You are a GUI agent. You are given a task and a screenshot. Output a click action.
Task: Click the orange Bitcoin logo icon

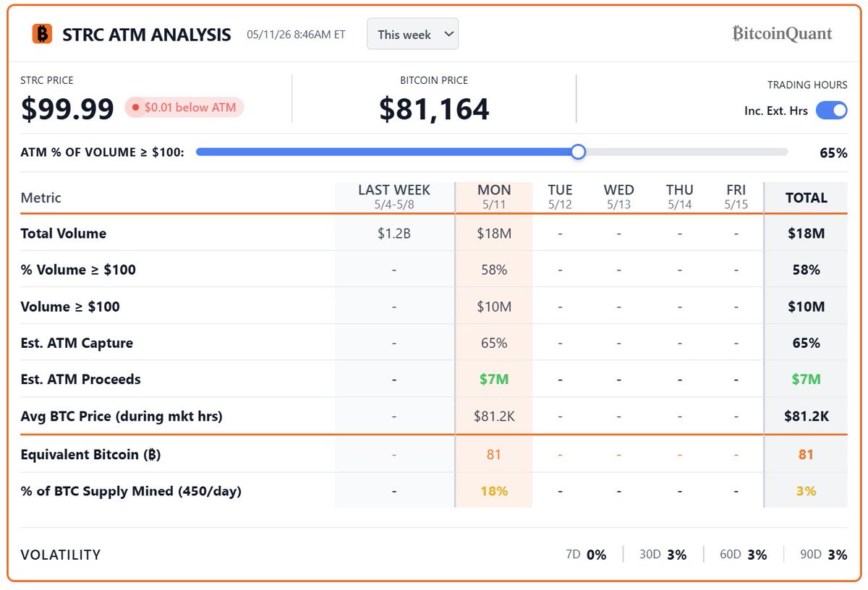click(x=43, y=34)
